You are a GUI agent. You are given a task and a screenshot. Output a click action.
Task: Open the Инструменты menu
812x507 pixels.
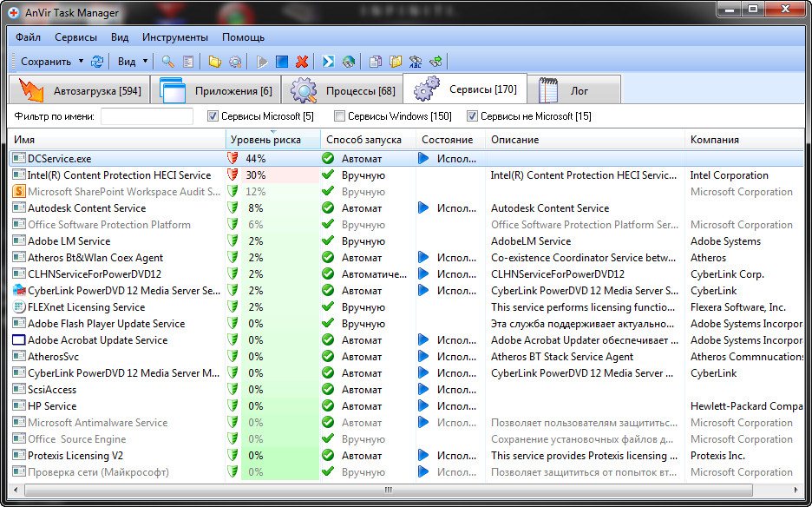pos(175,37)
